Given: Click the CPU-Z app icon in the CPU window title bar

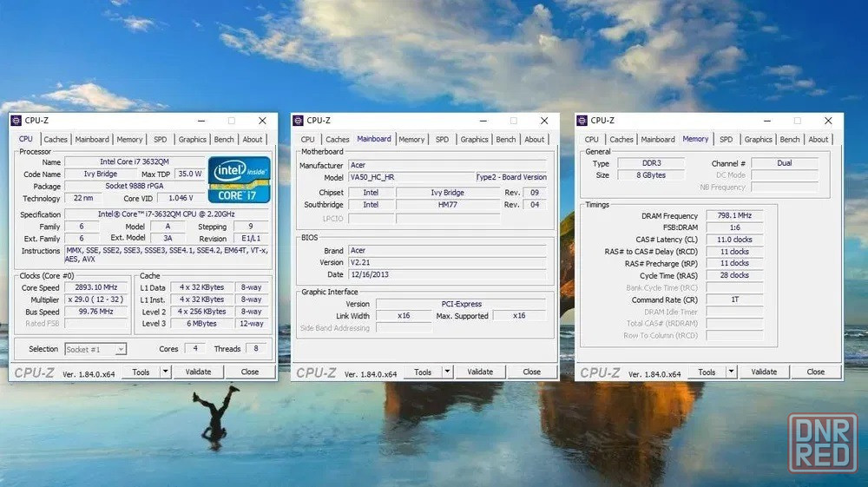Looking at the screenshot, I should click(x=16, y=121).
